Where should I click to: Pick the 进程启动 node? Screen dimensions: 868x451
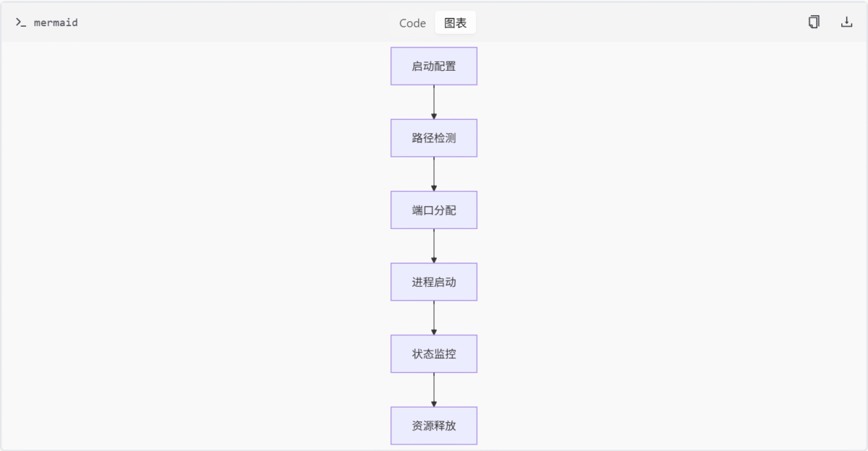(434, 282)
